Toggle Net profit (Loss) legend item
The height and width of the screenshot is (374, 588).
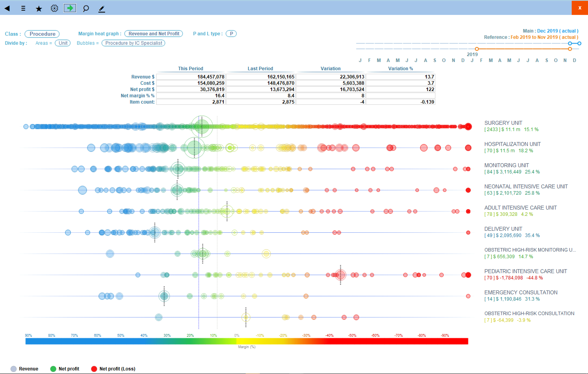pyautogui.click(x=113, y=369)
